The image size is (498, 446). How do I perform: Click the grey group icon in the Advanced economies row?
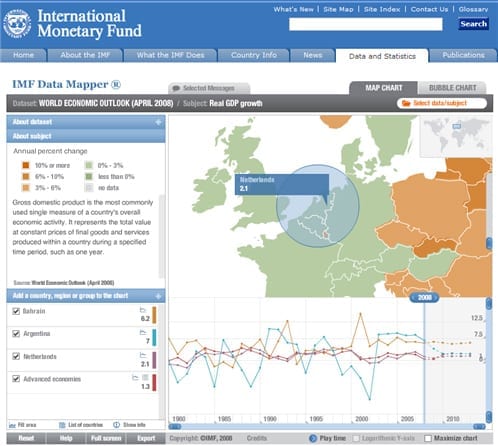point(145,377)
